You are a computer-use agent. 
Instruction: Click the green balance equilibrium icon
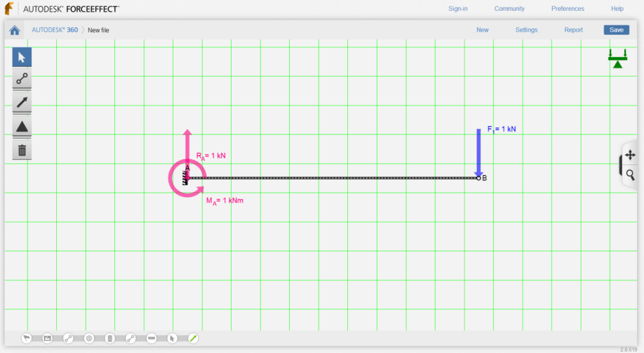(617, 59)
